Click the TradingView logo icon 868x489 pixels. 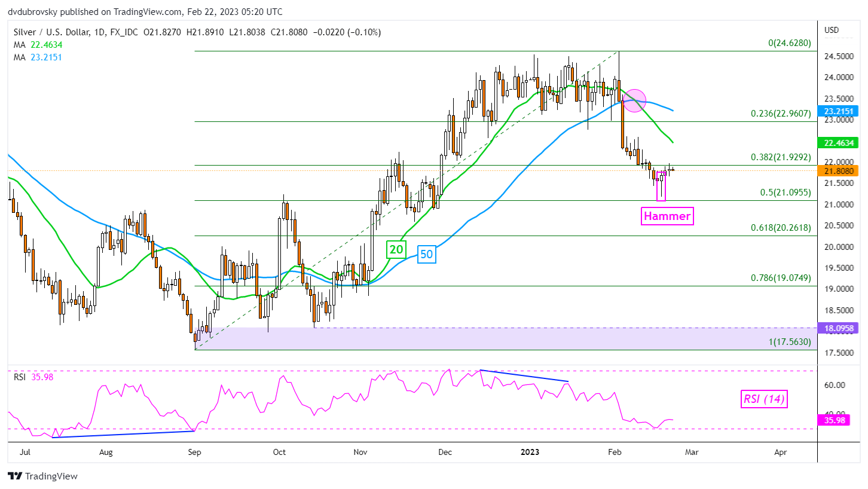coord(15,476)
